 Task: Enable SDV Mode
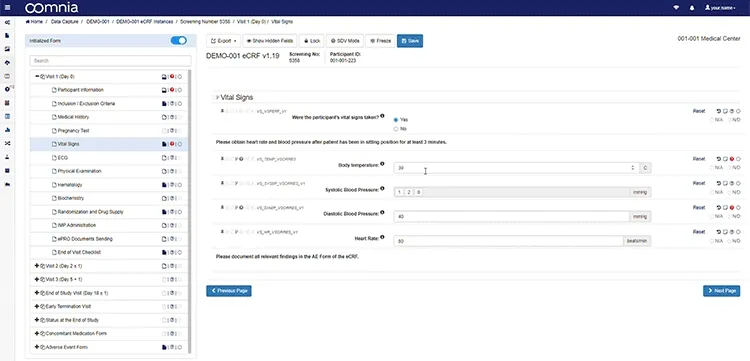click(345, 41)
